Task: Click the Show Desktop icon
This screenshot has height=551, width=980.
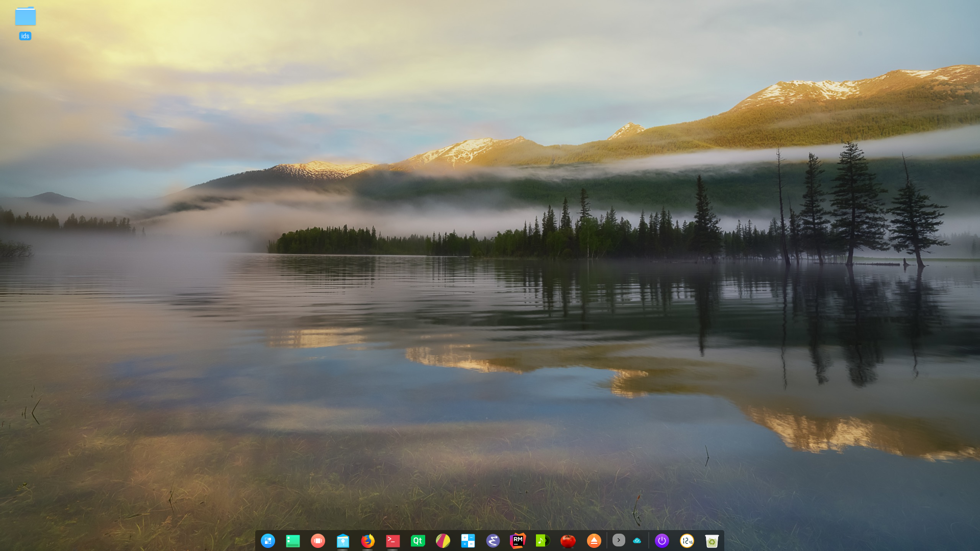Action: point(292,541)
